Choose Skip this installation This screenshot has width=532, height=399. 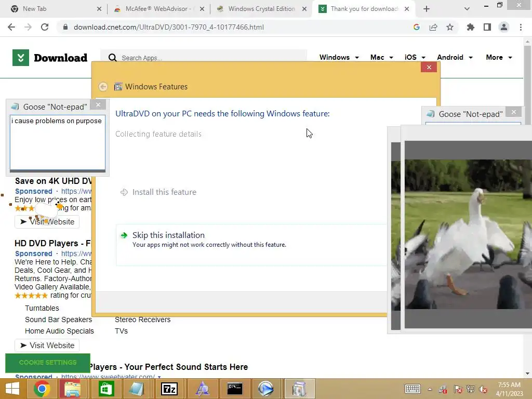(x=251, y=245)
